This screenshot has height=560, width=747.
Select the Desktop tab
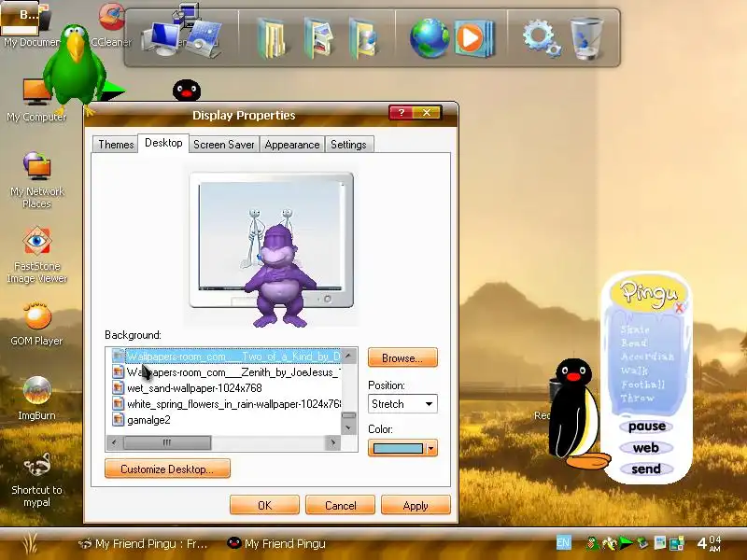point(163,143)
